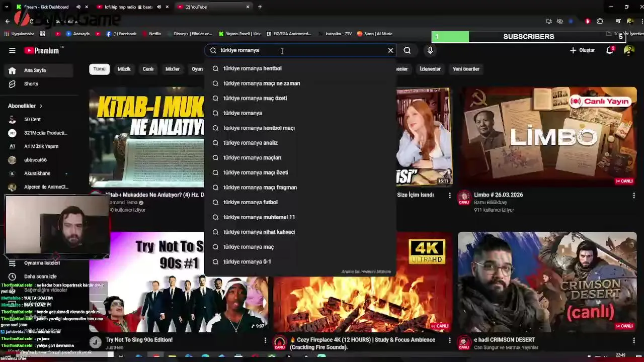Select the Canlı filter chip
The width and height of the screenshot is (644, 362).
pyautogui.click(x=148, y=69)
